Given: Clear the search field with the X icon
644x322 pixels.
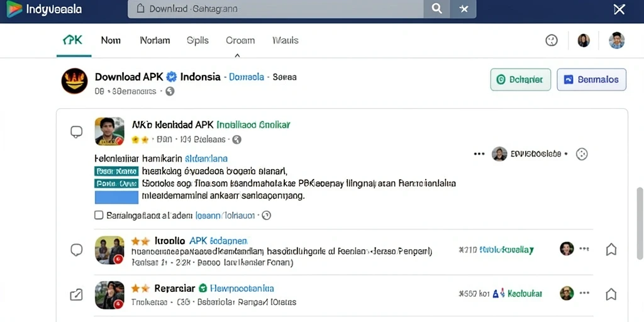Looking at the screenshot, I should (x=464, y=9).
